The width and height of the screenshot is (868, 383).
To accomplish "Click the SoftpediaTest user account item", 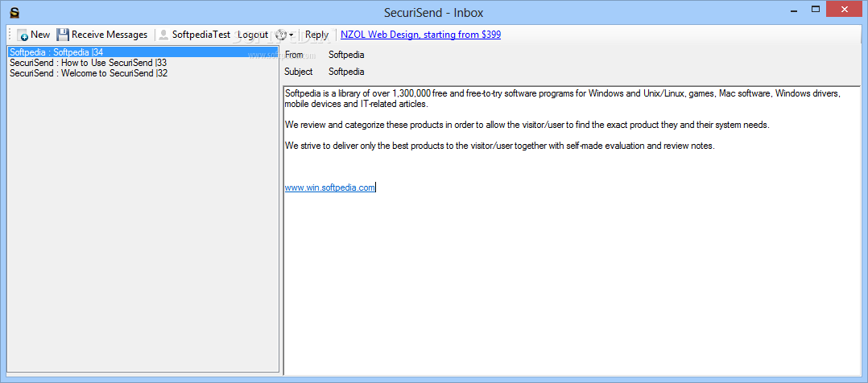I will (x=194, y=35).
